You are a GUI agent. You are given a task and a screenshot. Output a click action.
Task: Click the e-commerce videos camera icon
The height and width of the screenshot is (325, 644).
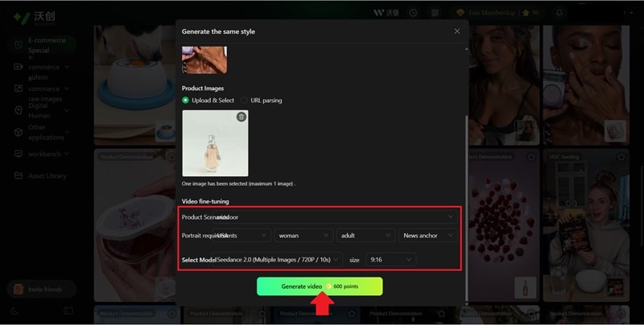tap(19, 67)
